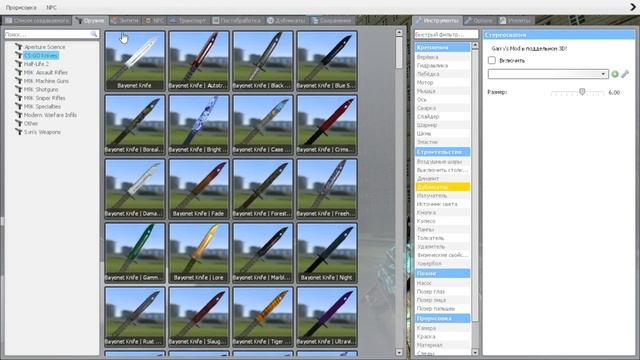Choose the Камера tool in list
This screenshot has width=640, height=360.
coord(443,328)
